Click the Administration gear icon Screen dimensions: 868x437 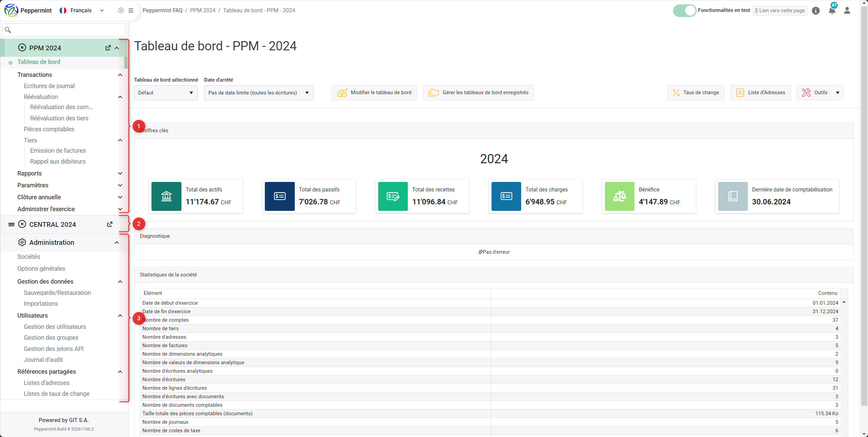coord(22,242)
